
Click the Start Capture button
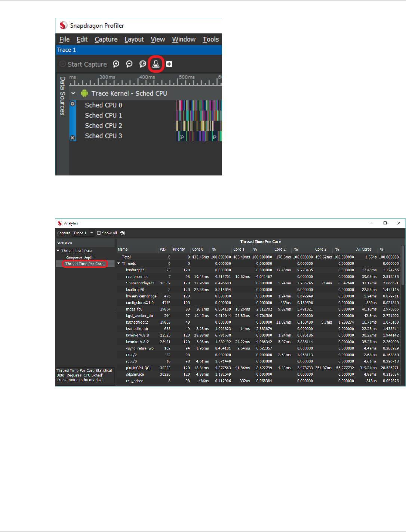(x=83, y=64)
